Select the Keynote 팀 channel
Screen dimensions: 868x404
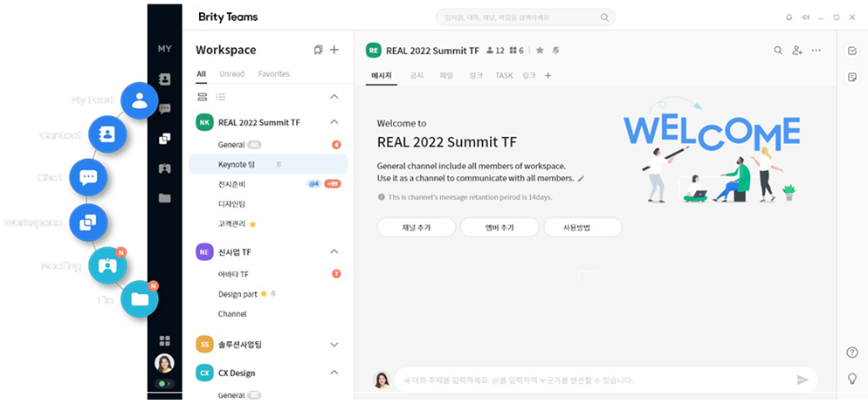click(x=268, y=164)
